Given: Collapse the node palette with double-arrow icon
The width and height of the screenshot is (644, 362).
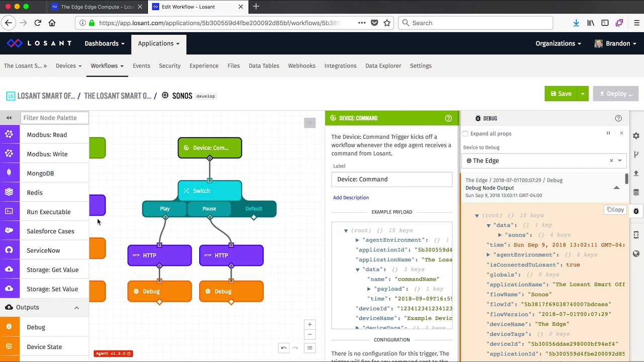Looking at the screenshot, I should tap(9, 118).
